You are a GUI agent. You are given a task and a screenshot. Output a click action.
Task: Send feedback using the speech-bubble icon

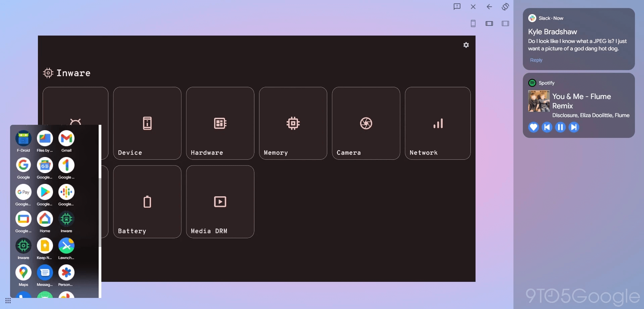coord(457,7)
